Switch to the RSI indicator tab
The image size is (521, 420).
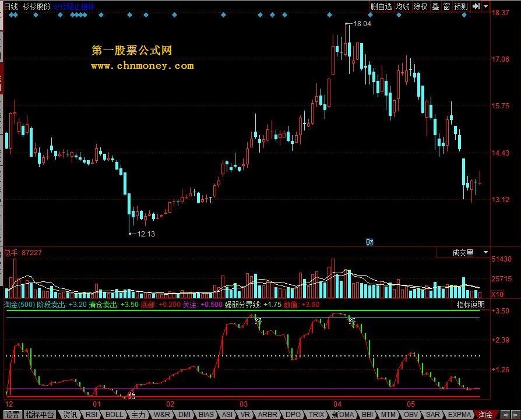click(91, 415)
